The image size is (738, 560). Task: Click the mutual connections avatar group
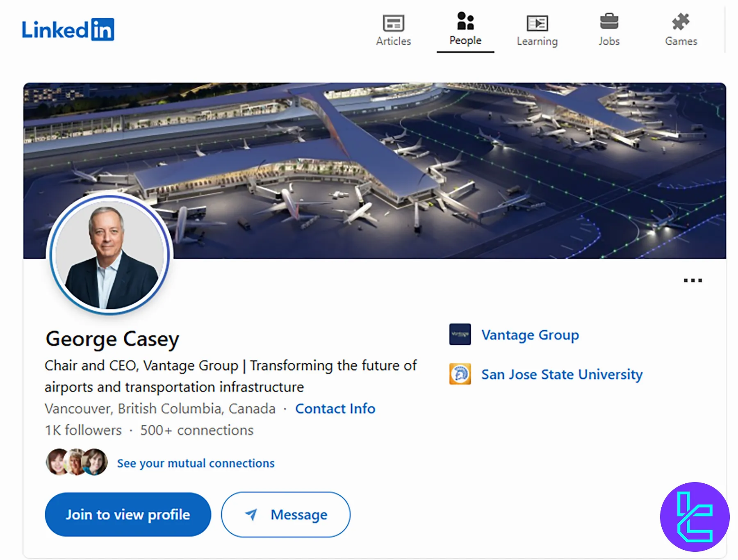point(77,462)
